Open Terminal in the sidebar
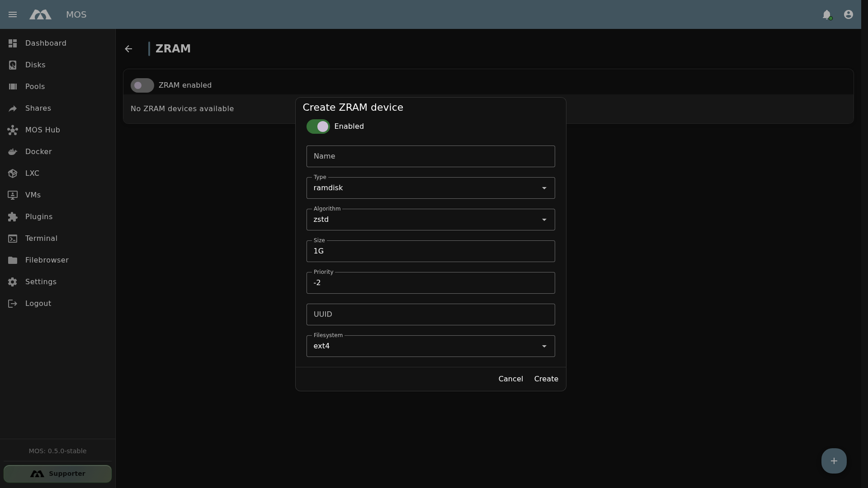 coord(57,239)
